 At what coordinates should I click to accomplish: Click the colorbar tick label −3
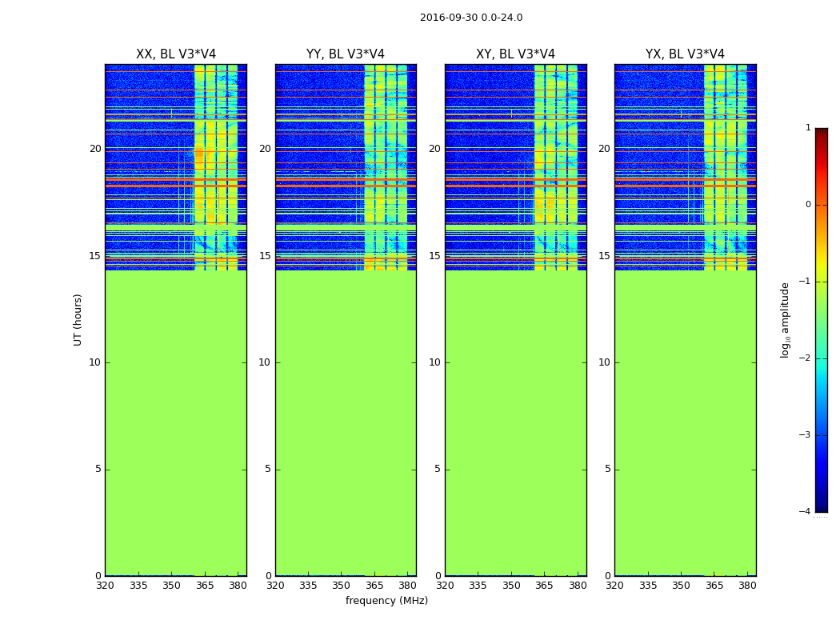click(x=805, y=435)
